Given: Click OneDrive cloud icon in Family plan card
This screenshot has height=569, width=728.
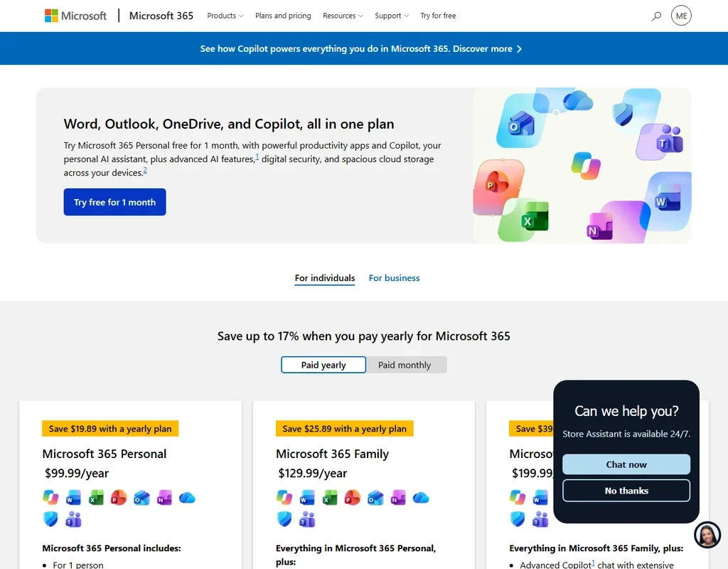Looking at the screenshot, I should [x=421, y=498].
